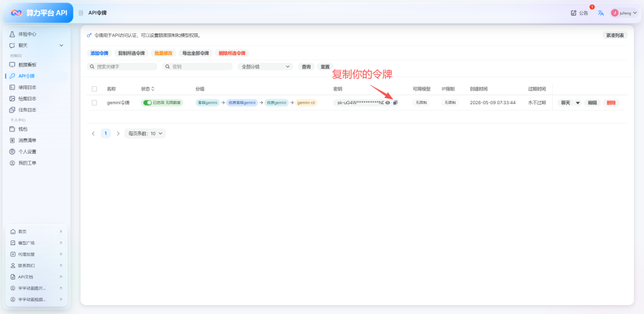The image size is (644, 314).
Task: Tick the select-all checkbox in table header
Action: click(x=94, y=89)
